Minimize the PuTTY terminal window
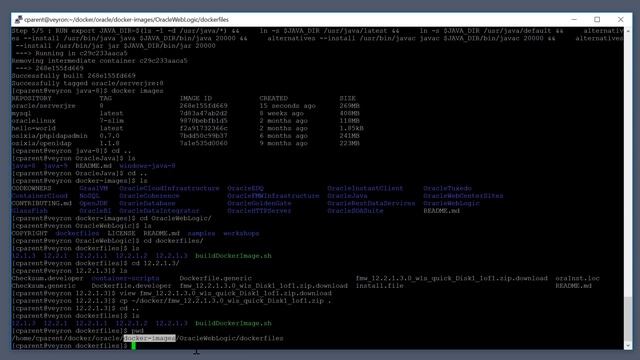Viewport: 640px width, 360px height. (574, 20)
